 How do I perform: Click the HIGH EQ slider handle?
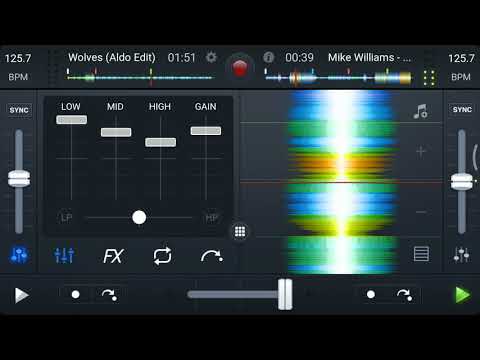point(161,142)
